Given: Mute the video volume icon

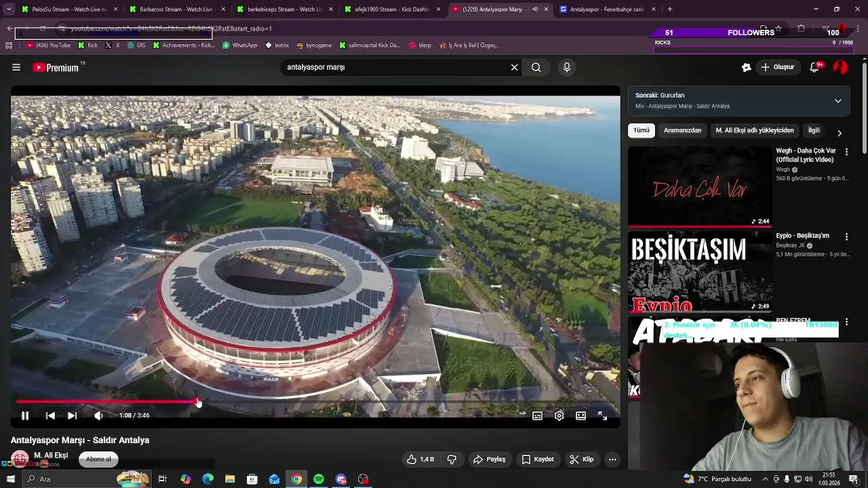Looking at the screenshot, I should tap(98, 415).
